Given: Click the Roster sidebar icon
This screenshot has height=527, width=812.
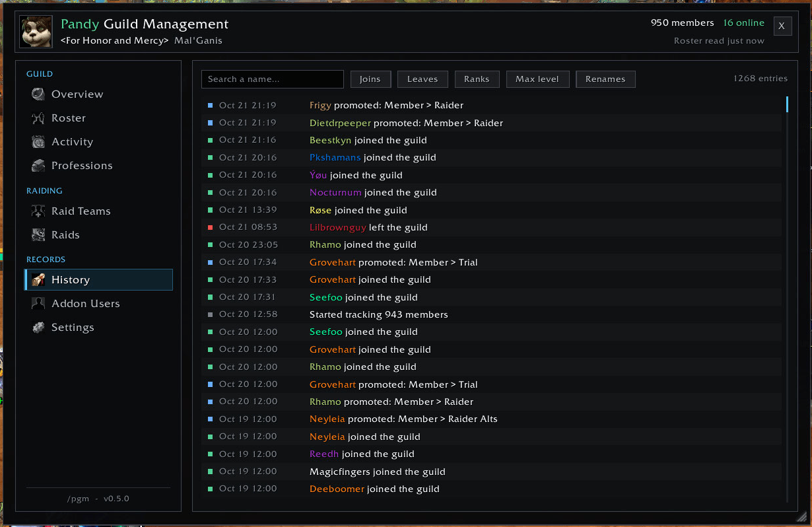Looking at the screenshot, I should click(38, 118).
